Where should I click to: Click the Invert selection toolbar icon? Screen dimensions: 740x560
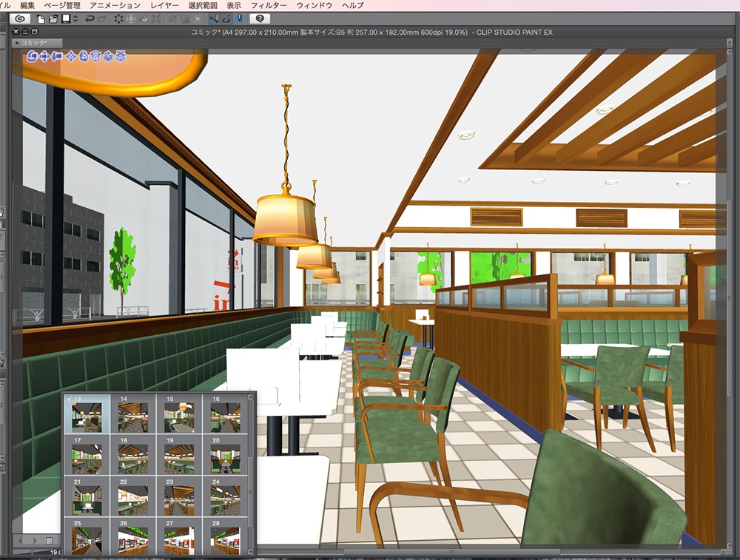pos(185,19)
